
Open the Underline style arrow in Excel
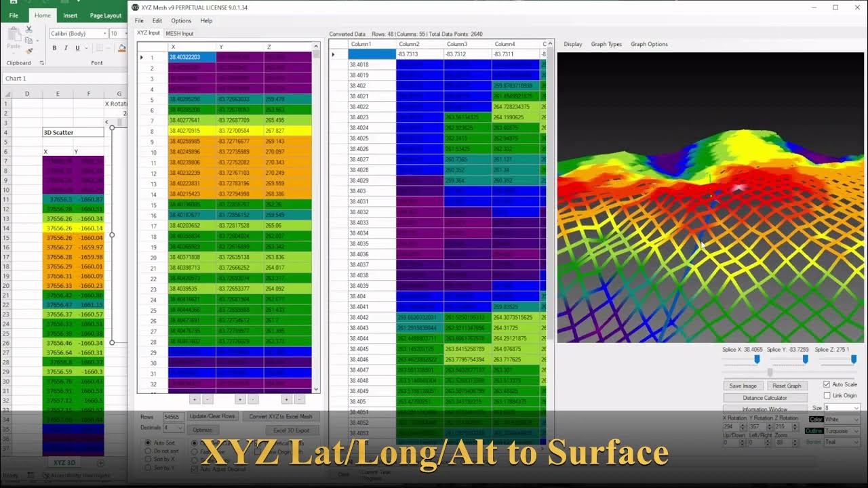(x=86, y=48)
